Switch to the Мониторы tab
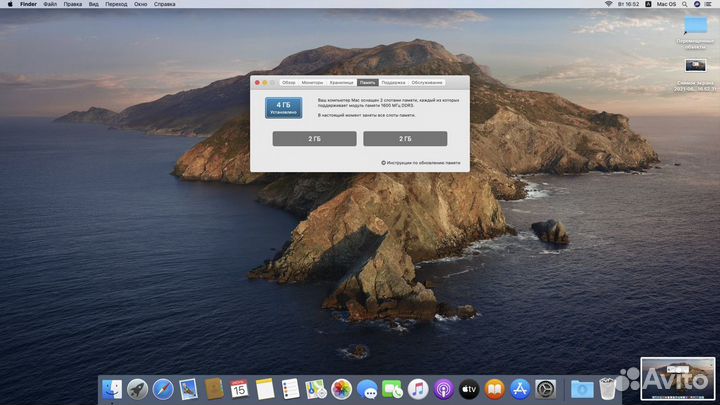Screen dimensions: 720x405 pos(312,83)
